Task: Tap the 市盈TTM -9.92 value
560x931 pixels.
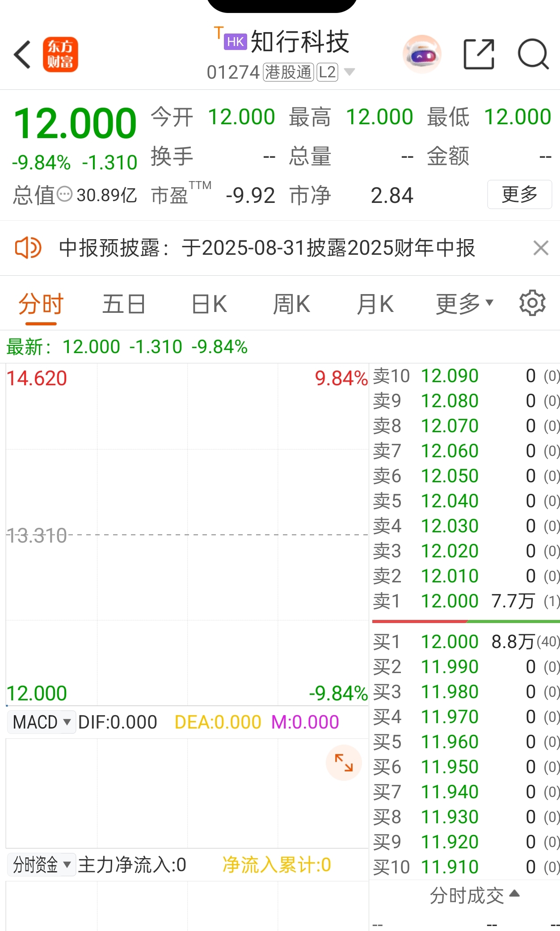Action: click(x=250, y=196)
